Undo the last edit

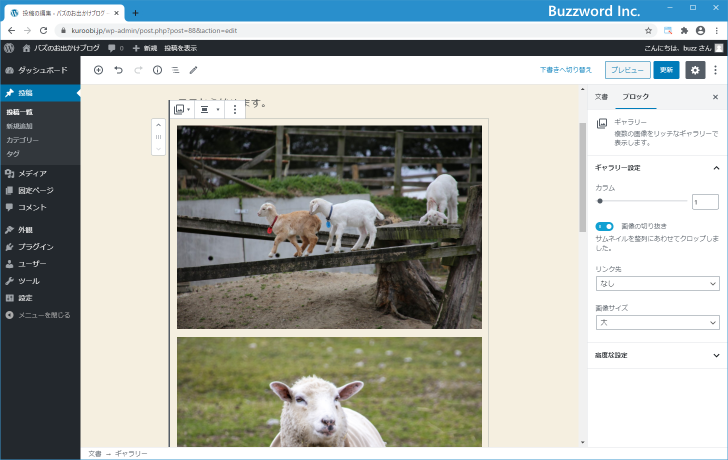(118, 70)
